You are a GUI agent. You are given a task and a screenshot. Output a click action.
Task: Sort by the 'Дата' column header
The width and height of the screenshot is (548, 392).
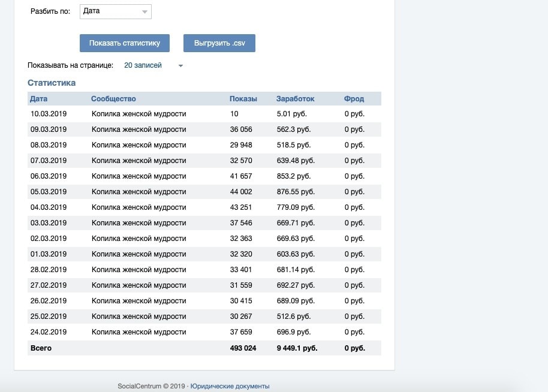pos(39,99)
